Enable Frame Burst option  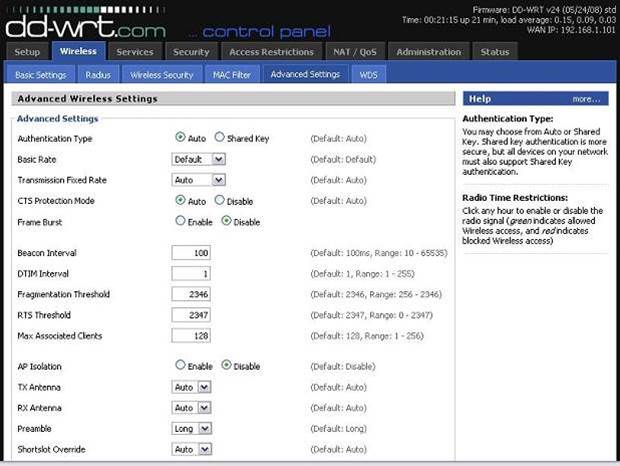(181, 221)
